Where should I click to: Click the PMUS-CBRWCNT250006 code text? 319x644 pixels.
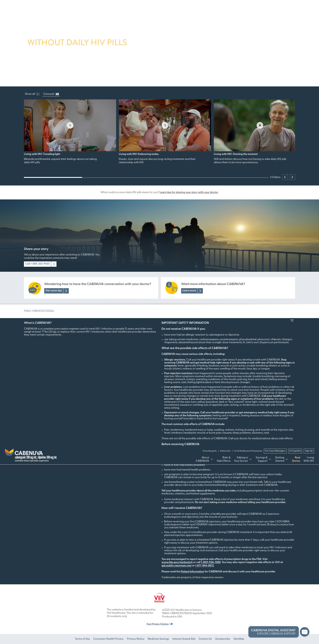[x=39, y=311]
